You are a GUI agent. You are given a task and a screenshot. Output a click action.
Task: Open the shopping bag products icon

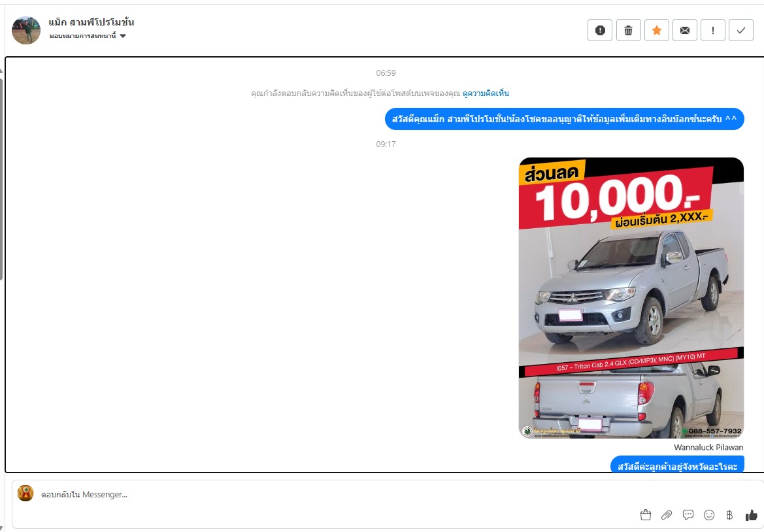(646, 515)
